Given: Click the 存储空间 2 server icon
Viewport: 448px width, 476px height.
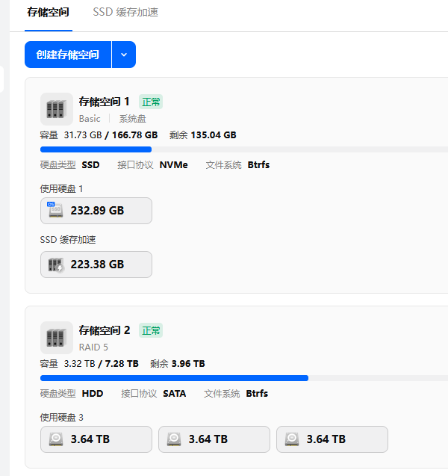Looking at the screenshot, I should coord(57,338).
